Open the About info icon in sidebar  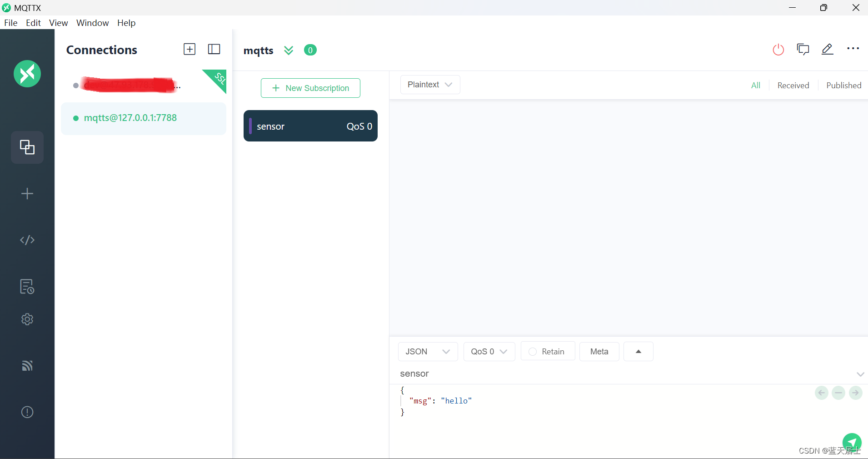27,412
